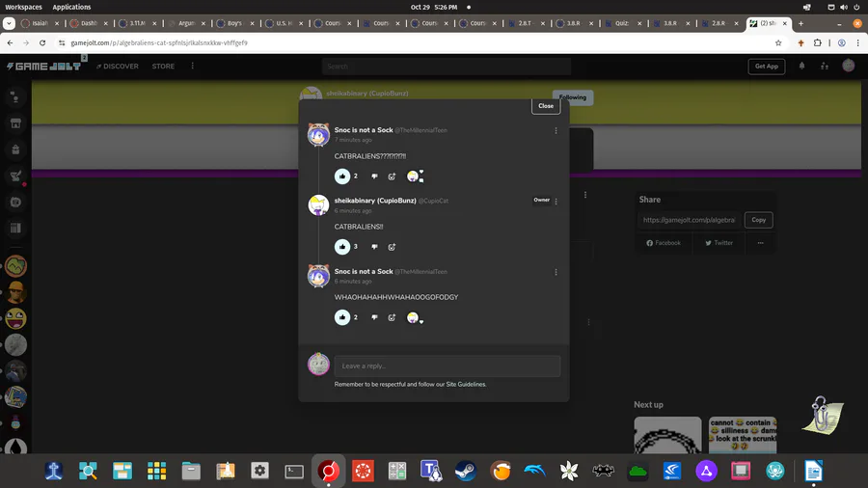Open the Discover page
The width and height of the screenshot is (868, 488).
pyautogui.click(x=118, y=66)
